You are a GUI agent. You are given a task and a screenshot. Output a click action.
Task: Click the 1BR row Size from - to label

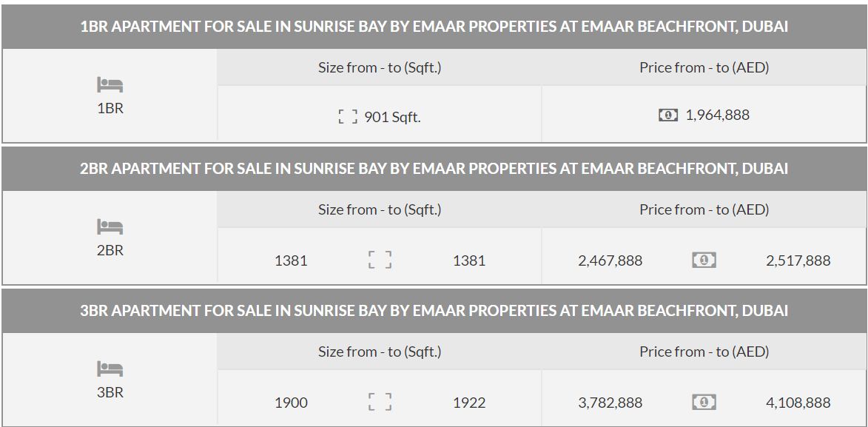pyautogui.click(x=380, y=67)
